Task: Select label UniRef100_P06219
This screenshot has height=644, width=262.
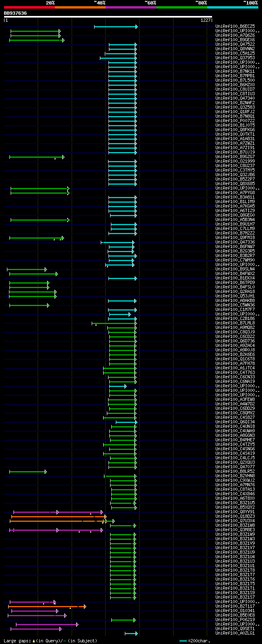Action: point(235,620)
